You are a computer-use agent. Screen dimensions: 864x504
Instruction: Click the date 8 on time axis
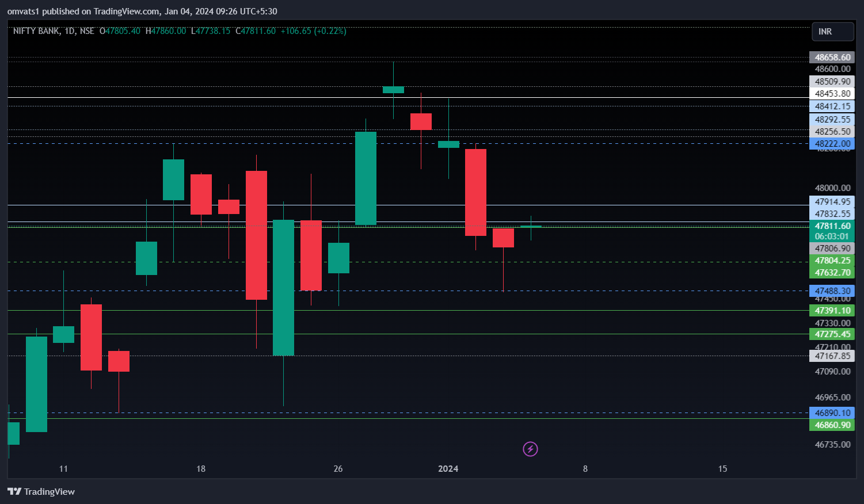(x=585, y=468)
